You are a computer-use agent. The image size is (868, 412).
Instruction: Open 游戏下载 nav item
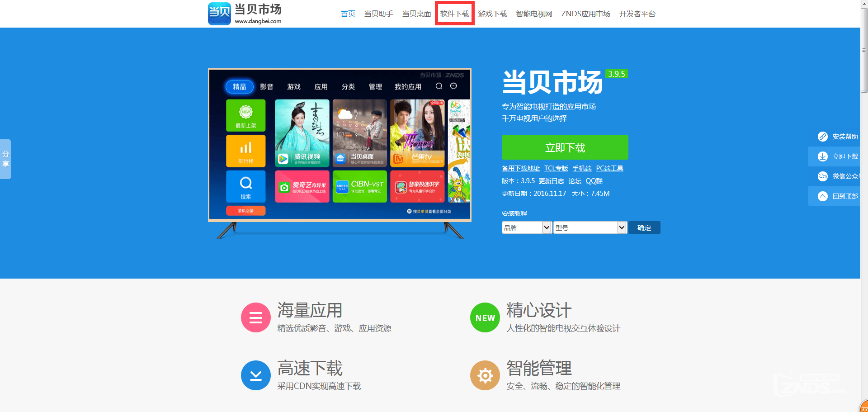click(492, 14)
